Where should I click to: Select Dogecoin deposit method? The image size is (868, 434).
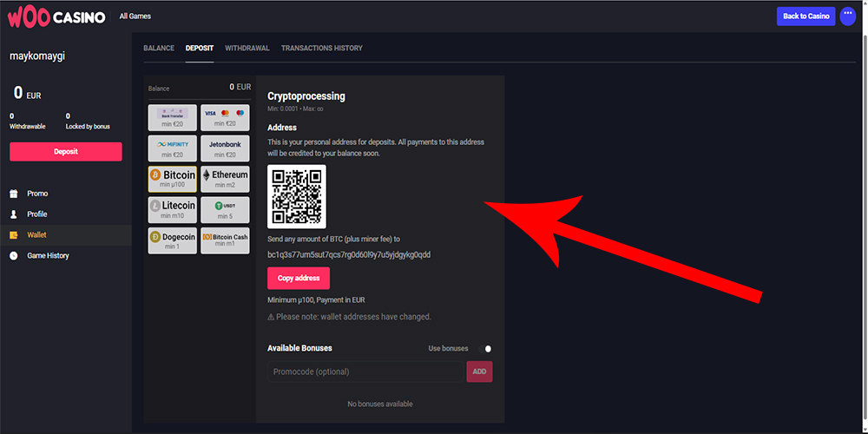(x=172, y=240)
